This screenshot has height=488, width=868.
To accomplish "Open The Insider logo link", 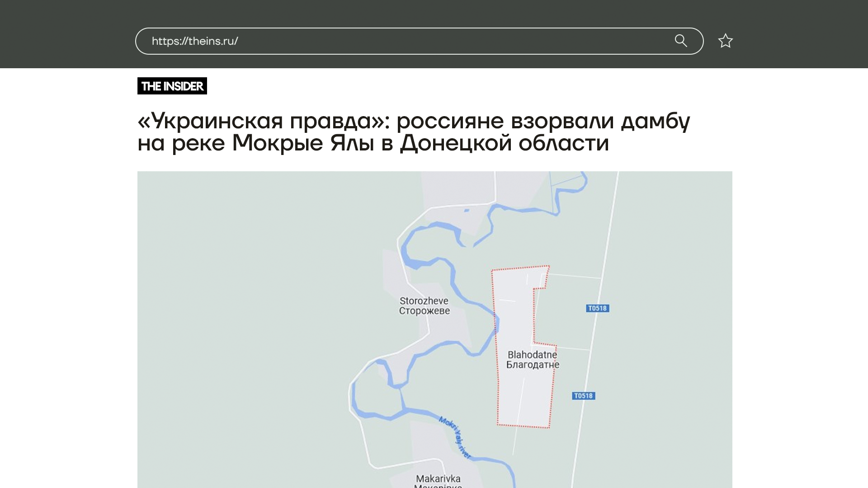I will 172,86.
